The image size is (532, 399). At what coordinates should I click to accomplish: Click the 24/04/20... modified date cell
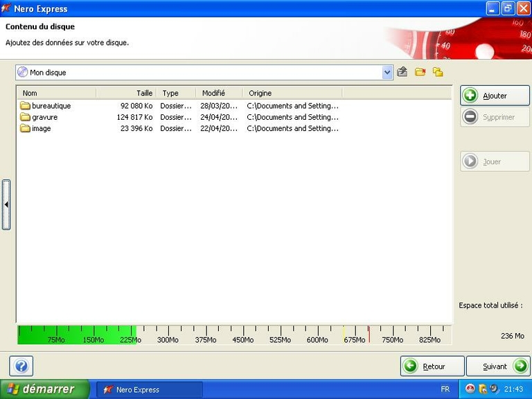point(219,117)
